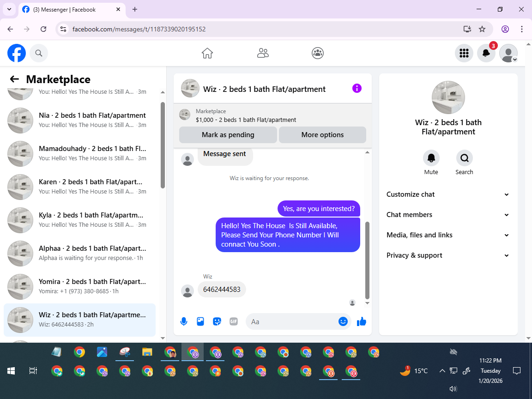Image resolution: width=532 pixels, height=399 pixels.
Task: Open Alphaa conversation in the list
Action: pos(79,253)
